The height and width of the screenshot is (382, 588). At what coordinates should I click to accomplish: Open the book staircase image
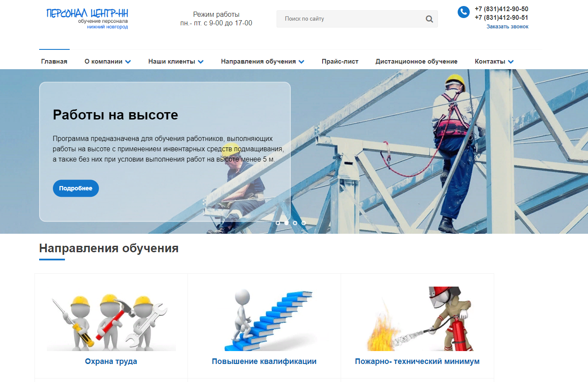(264, 319)
